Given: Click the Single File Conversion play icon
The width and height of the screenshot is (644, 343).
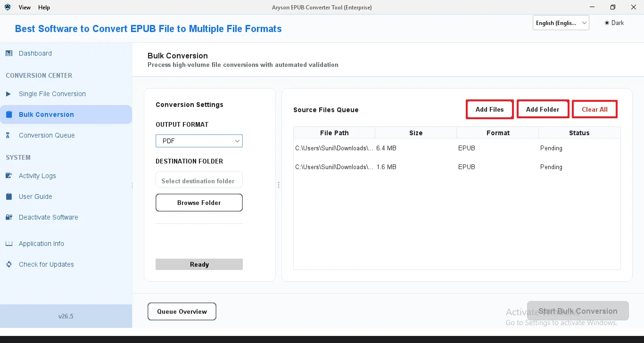Looking at the screenshot, I should (8, 94).
